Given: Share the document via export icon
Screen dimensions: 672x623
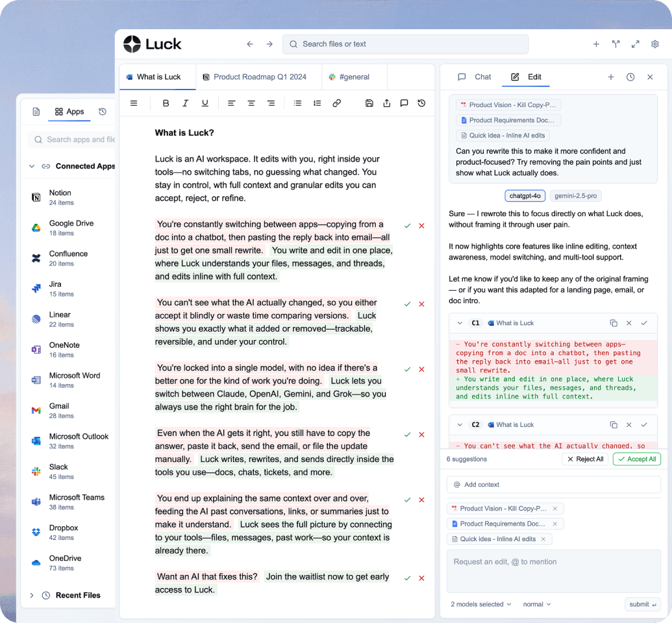Looking at the screenshot, I should tap(386, 103).
